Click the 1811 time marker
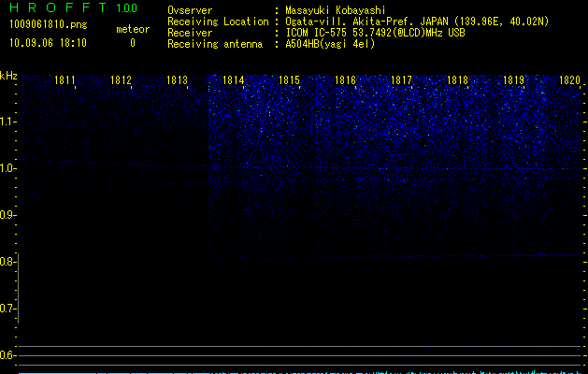This screenshot has width=588, height=374. 65,80
